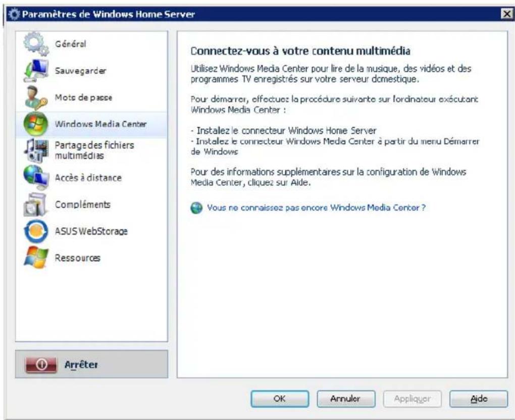
Task: Click paragraph starting Utilisez Windows Media Center
Action: tap(331, 74)
